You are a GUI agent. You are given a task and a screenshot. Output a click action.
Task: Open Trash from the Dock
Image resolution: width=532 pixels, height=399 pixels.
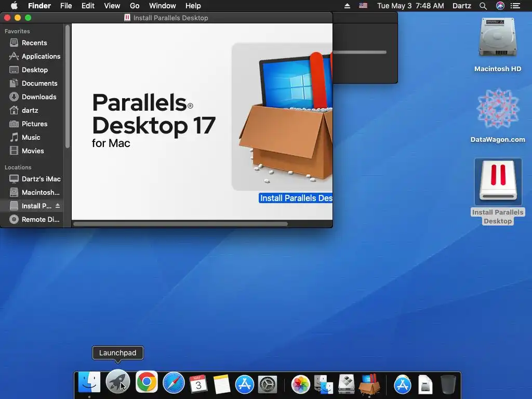tap(448, 384)
